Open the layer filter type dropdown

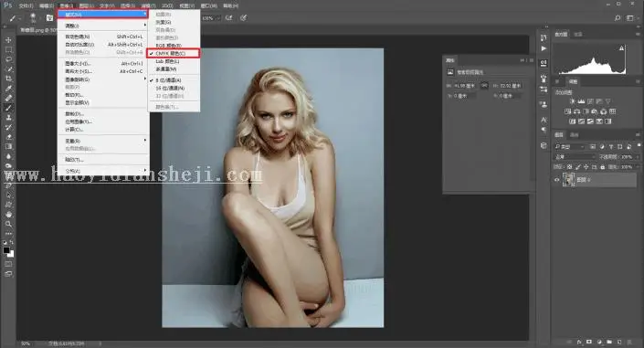(570, 146)
